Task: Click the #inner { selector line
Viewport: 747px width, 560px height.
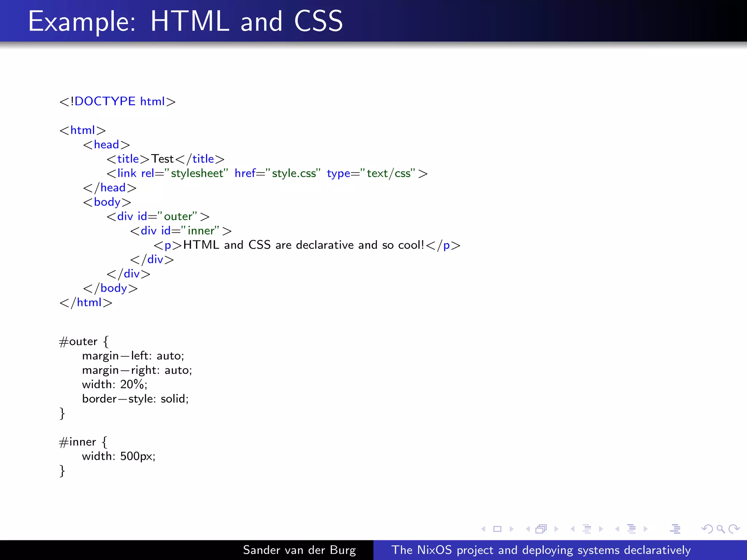Action: click(83, 442)
